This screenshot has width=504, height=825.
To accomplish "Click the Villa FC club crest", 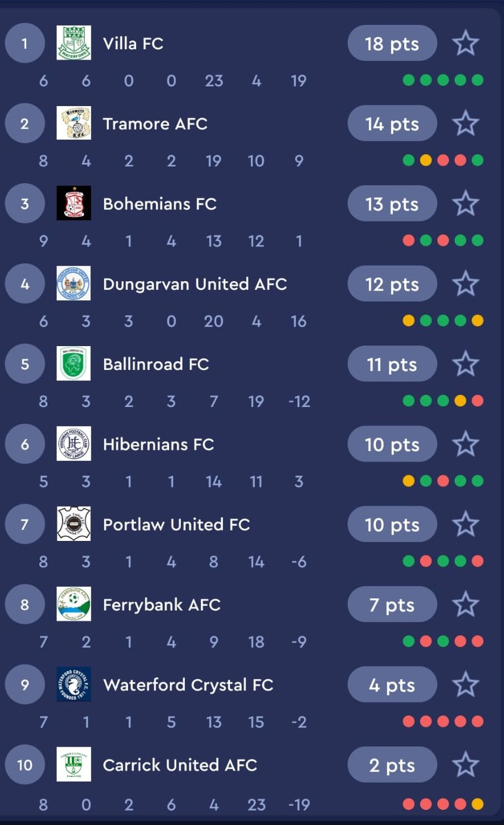I will [x=74, y=43].
